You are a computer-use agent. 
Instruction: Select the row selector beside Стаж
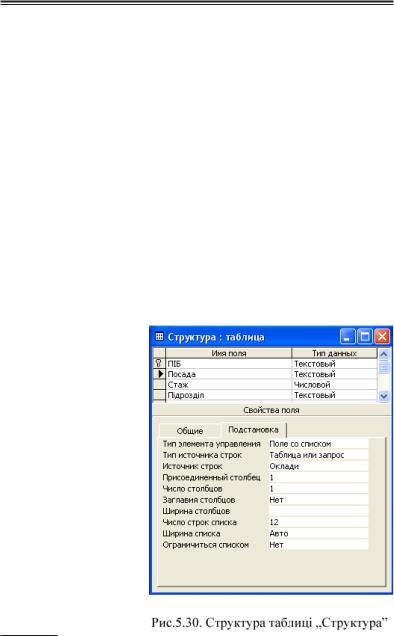coord(159,384)
